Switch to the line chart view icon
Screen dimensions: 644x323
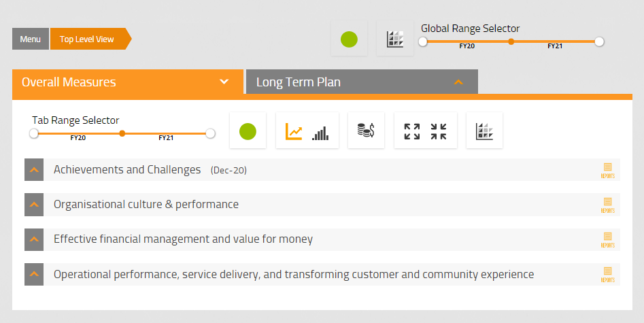[x=294, y=131]
